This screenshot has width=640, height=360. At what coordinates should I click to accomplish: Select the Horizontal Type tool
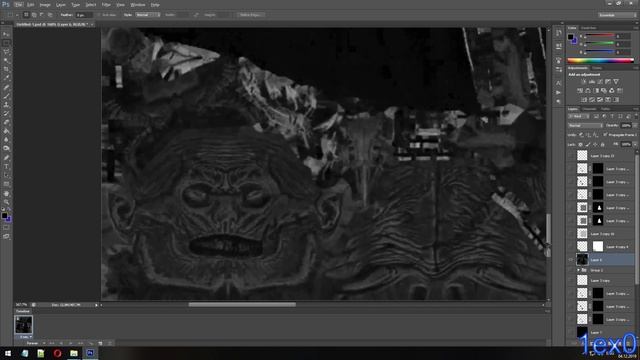[x=6, y=167]
